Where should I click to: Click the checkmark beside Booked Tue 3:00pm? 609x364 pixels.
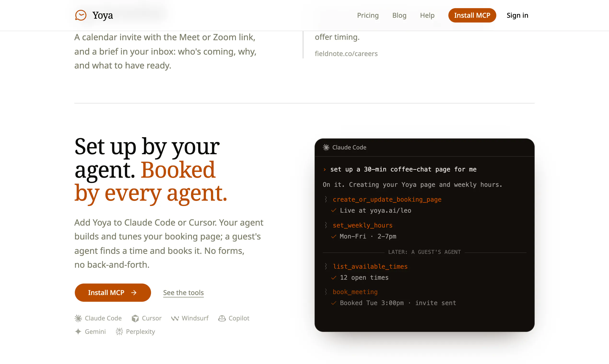pos(334,303)
